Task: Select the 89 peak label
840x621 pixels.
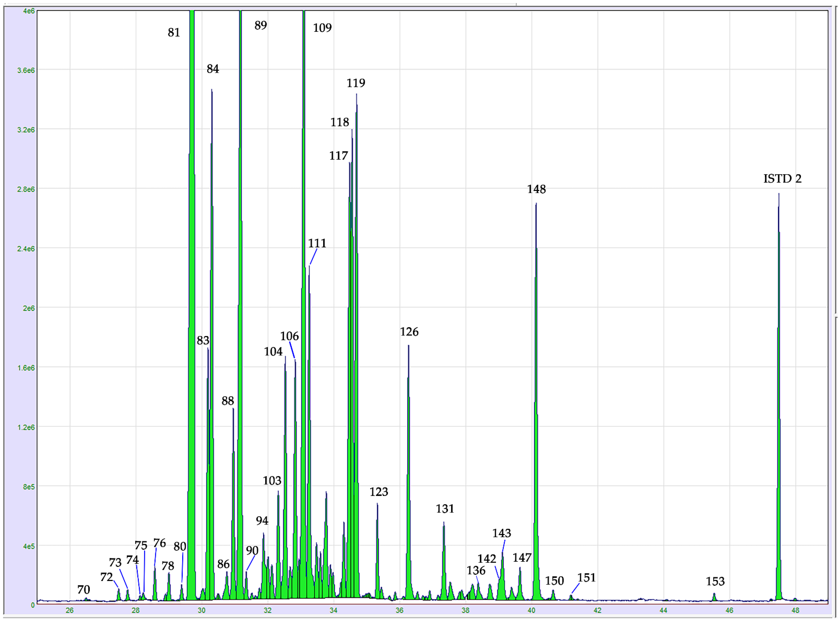Action: (261, 26)
